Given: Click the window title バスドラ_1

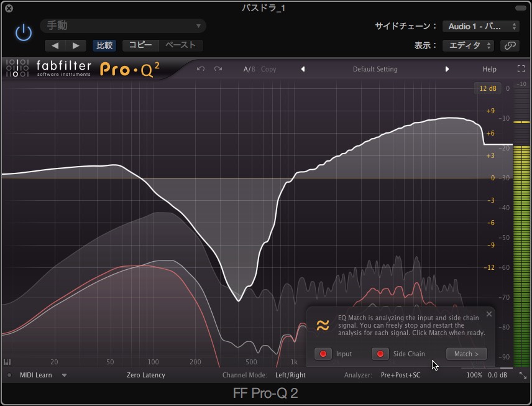Looking at the screenshot, I should tap(264, 8).
